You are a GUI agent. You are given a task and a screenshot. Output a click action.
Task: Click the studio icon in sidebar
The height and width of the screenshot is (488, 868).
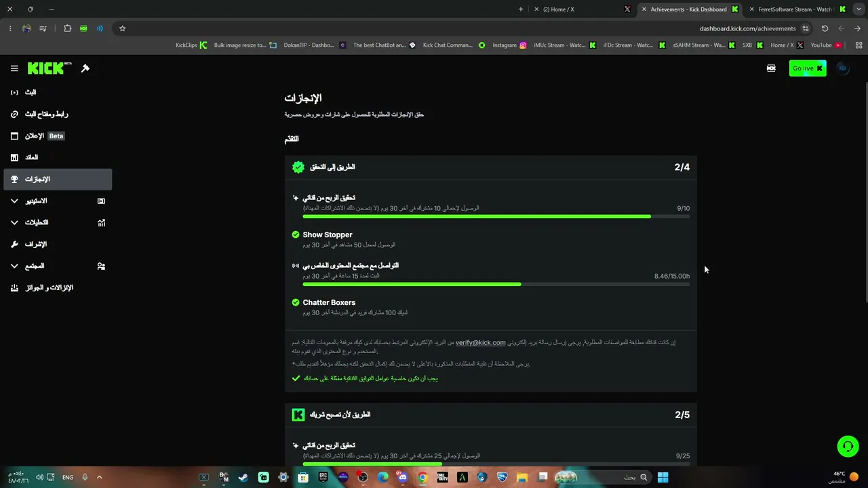pos(101,201)
